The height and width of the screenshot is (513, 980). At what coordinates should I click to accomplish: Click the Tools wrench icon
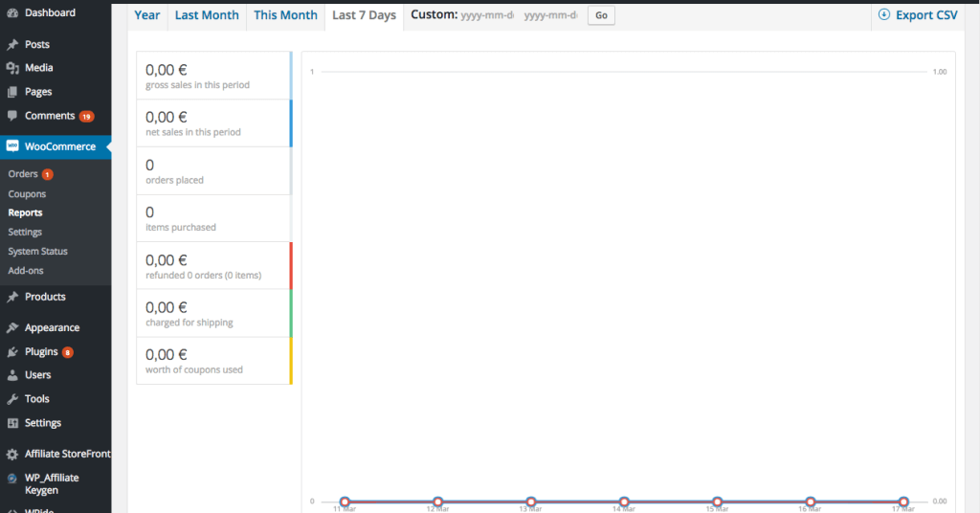pos(12,399)
